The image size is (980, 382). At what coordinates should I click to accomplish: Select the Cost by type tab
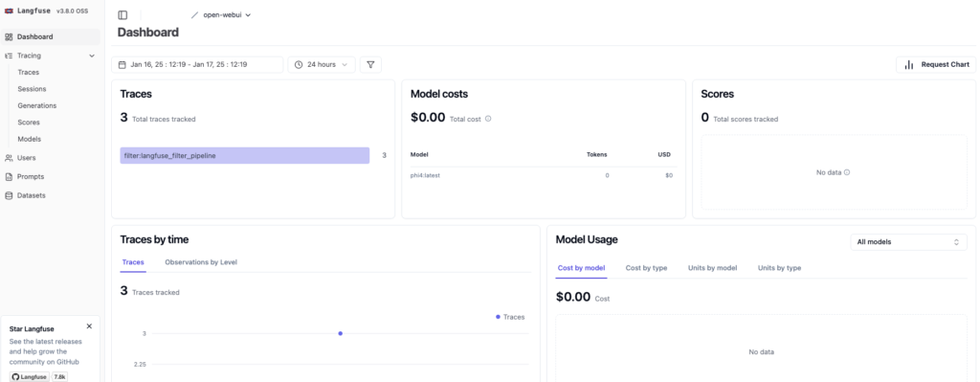[x=646, y=268]
